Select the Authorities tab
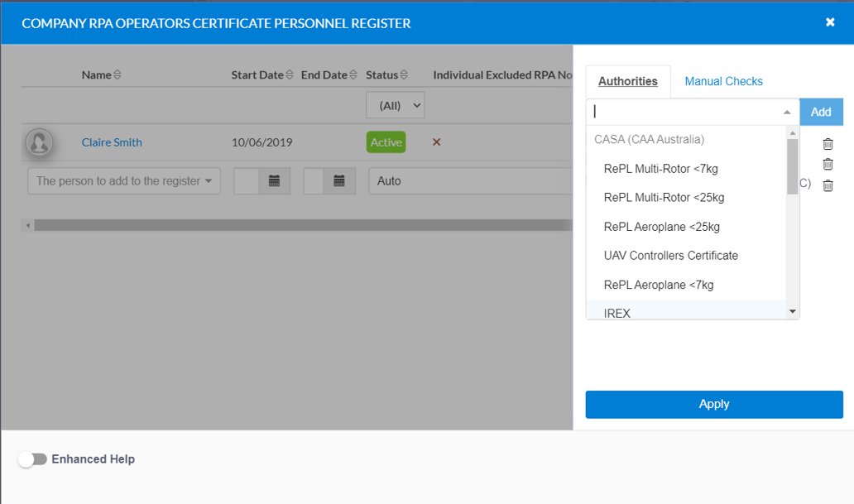 pos(628,81)
